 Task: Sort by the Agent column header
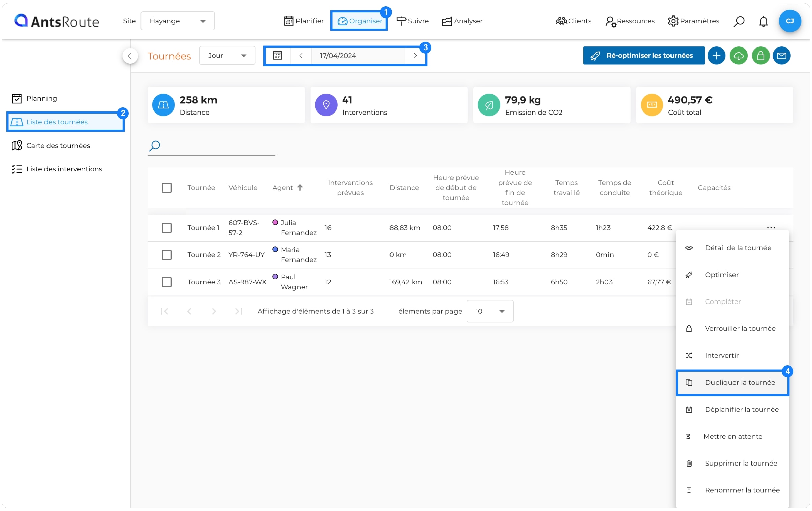tap(287, 187)
